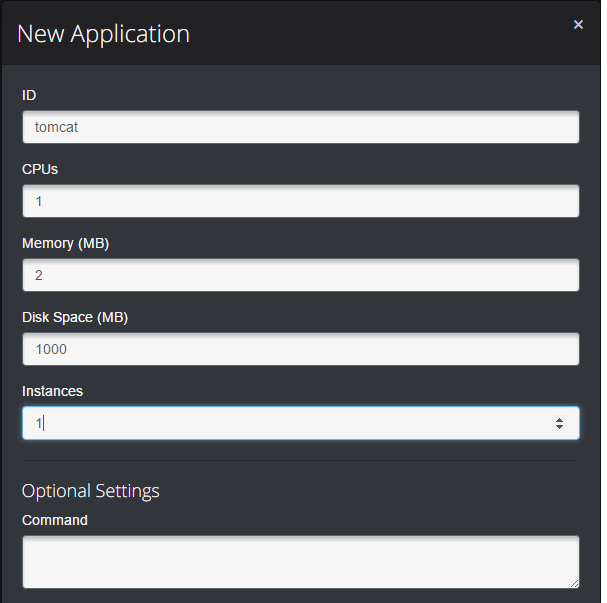Select the Disk Space (MB) input field
The image size is (607, 603).
[300, 349]
